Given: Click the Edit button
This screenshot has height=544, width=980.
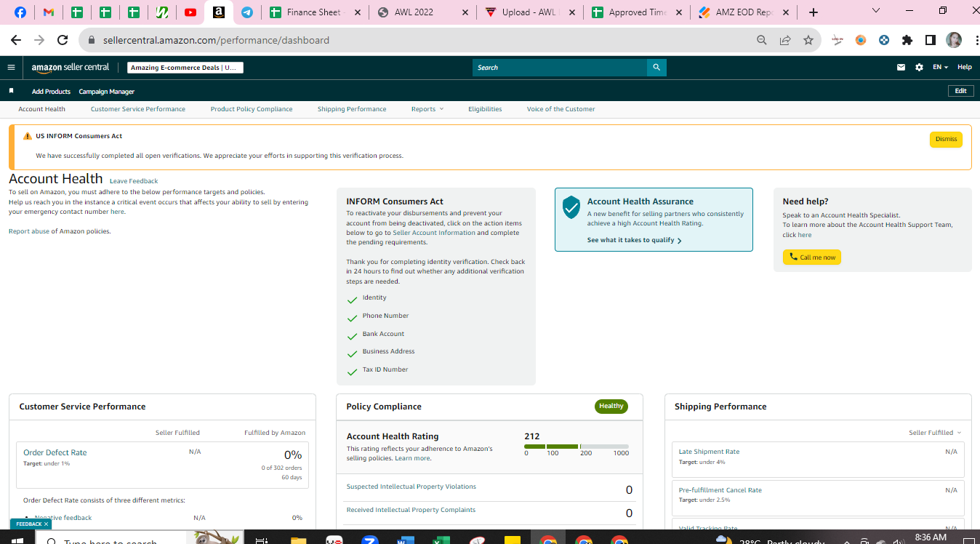Looking at the screenshot, I should click(960, 91).
